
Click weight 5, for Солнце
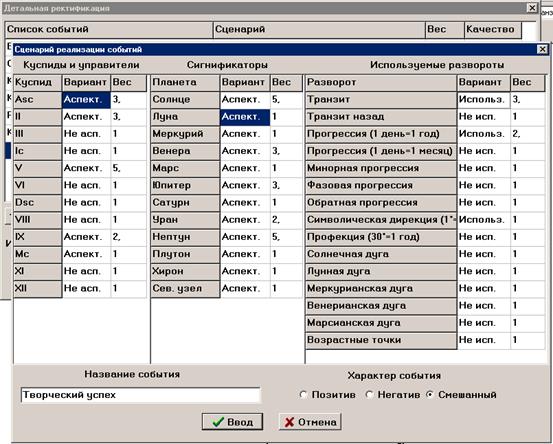click(286, 100)
